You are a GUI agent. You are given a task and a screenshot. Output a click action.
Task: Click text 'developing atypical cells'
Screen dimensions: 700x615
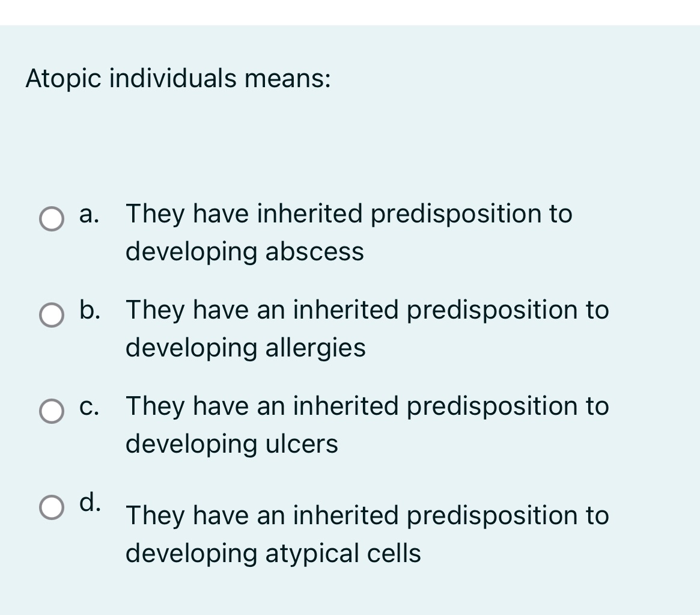coord(272,552)
